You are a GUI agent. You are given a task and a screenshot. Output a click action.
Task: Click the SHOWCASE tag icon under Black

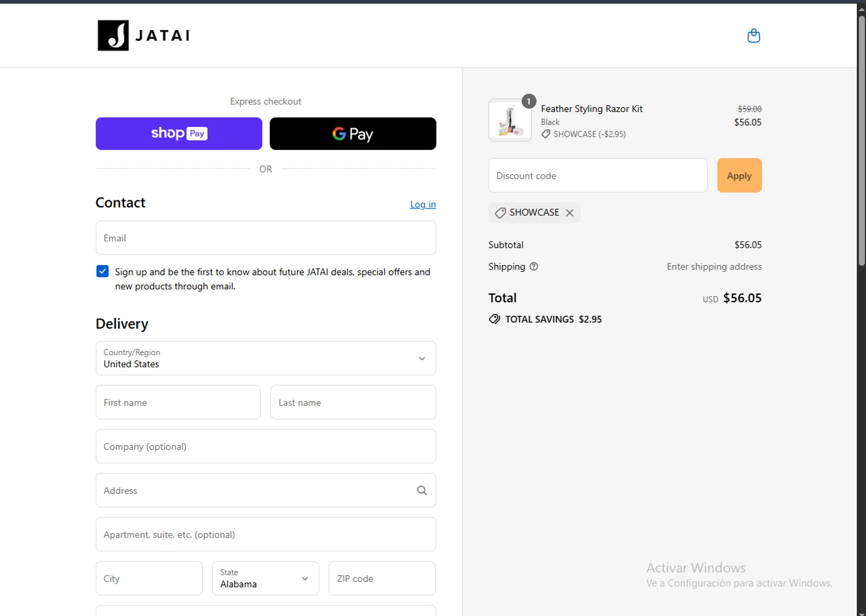[x=546, y=134]
